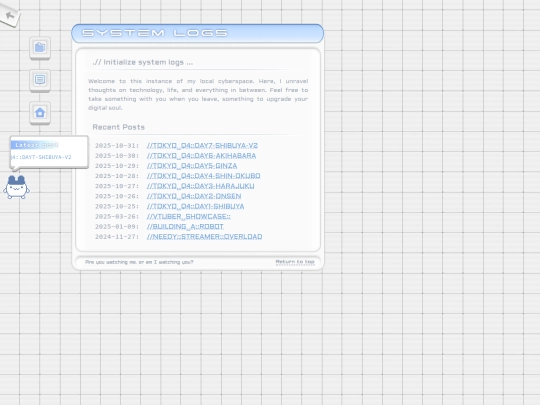Click the Return to top link

(x=295, y=262)
